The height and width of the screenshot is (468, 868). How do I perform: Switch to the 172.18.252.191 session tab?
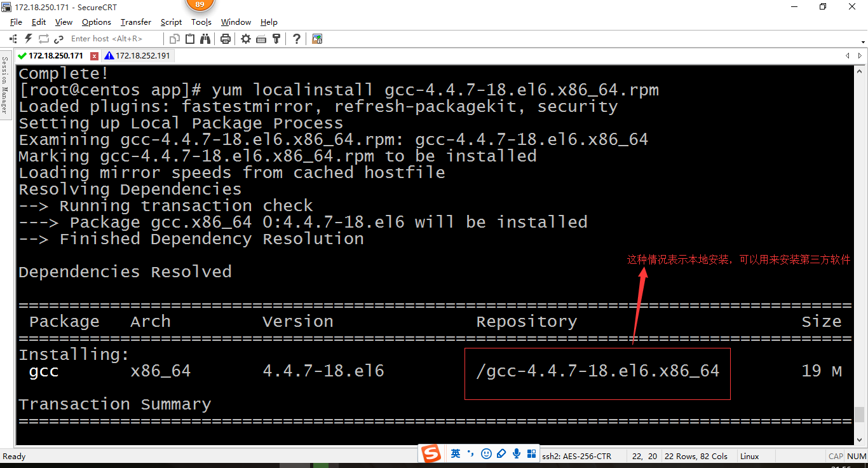[137, 56]
